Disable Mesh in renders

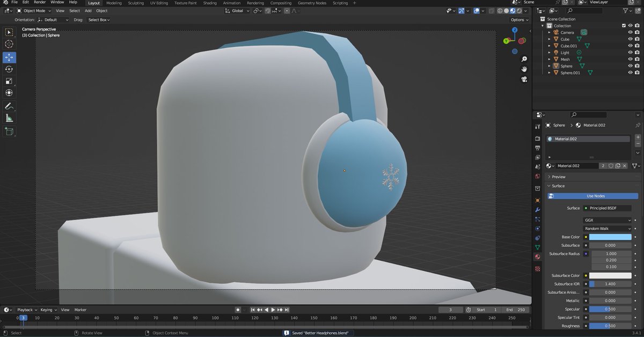[637, 59]
